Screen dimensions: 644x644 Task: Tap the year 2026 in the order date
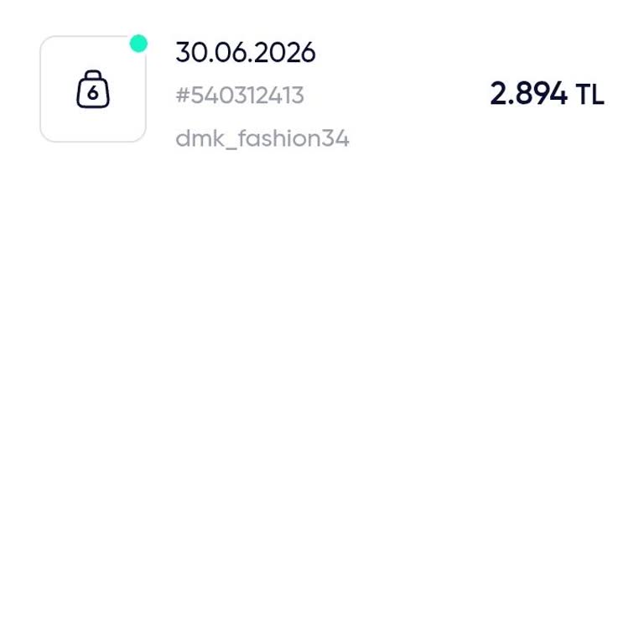pos(284,53)
